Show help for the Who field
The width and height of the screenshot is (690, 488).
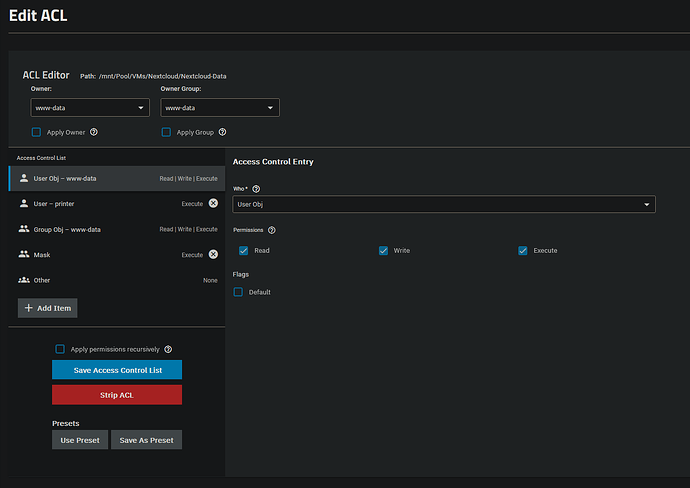coord(256,189)
